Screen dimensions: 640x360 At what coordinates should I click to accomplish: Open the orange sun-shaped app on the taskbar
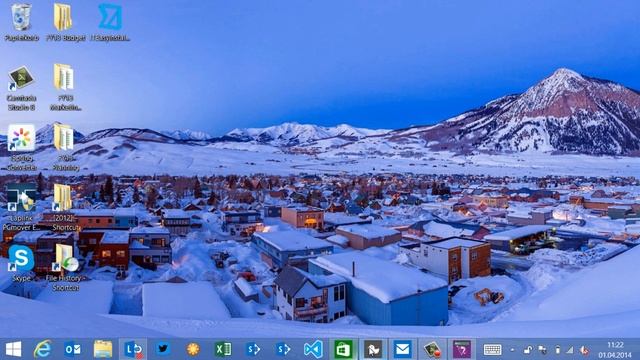[193, 349]
